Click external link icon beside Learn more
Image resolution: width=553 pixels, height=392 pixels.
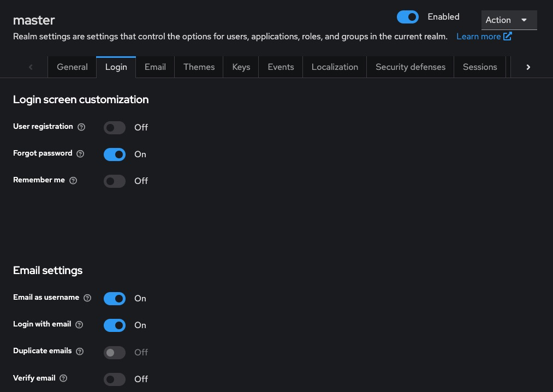tap(508, 37)
